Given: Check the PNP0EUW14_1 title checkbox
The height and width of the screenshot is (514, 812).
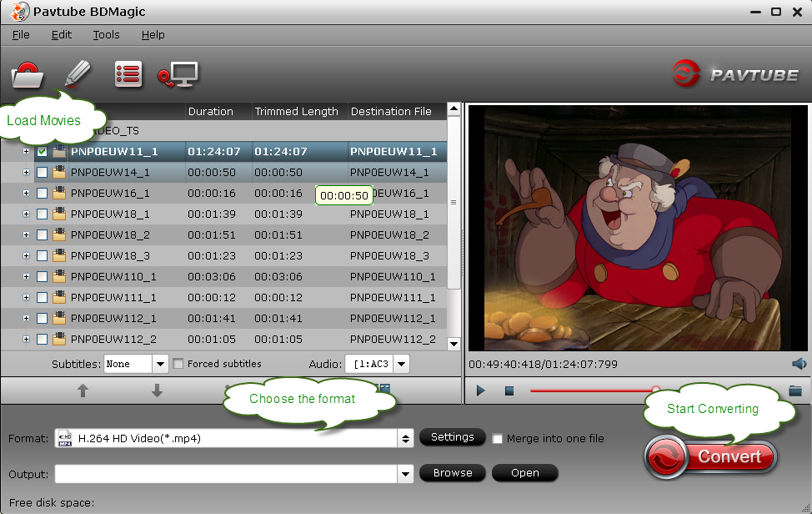Looking at the screenshot, I should pos(42,172).
